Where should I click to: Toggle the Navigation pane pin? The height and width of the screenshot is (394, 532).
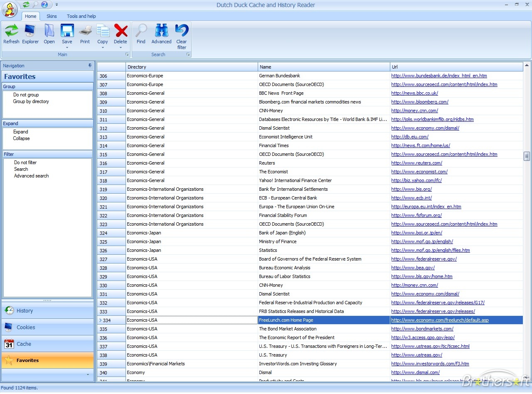(90, 66)
